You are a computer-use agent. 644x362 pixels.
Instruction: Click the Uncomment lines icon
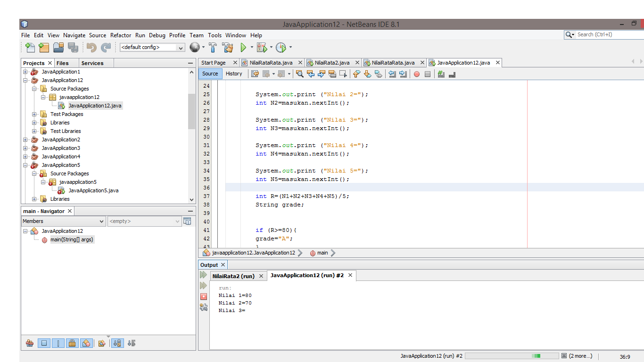coord(452,74)
